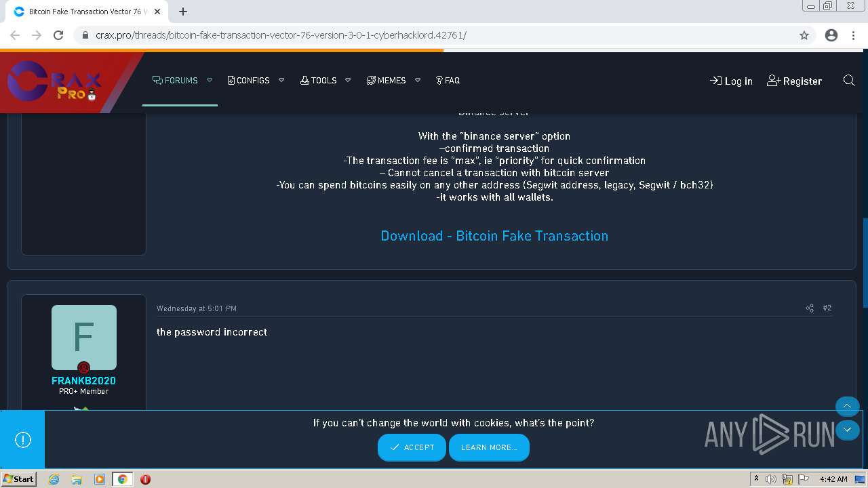
Task: Click the 4:42 AM clock
Action: (x=833, y=479)
